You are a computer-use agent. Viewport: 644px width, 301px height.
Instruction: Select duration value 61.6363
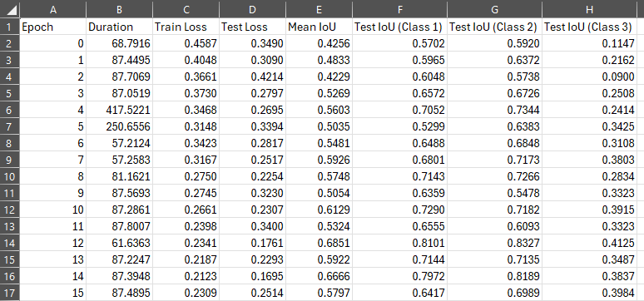coord(119,243)
